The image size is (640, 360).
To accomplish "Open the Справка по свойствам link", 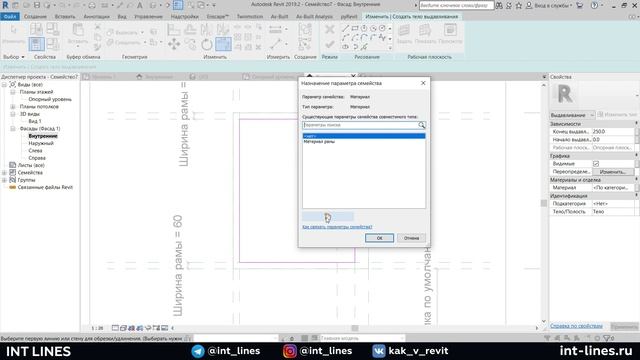I will [576, 326].
